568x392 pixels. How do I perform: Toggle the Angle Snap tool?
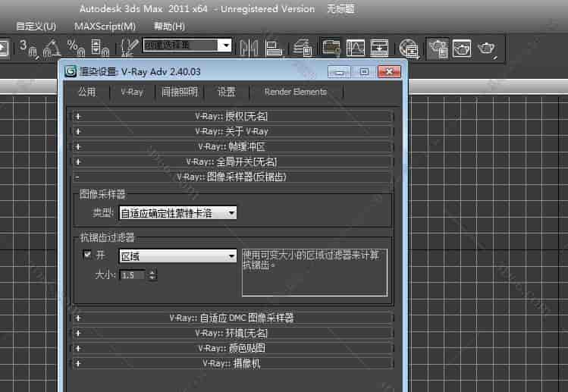[52, 47]
